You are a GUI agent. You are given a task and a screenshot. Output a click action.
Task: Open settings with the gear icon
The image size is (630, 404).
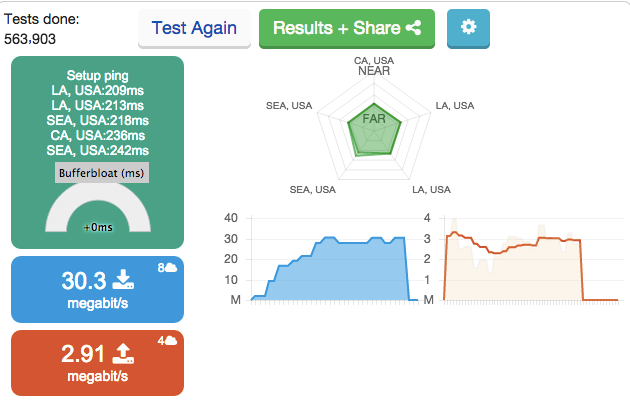coord(468,28)
